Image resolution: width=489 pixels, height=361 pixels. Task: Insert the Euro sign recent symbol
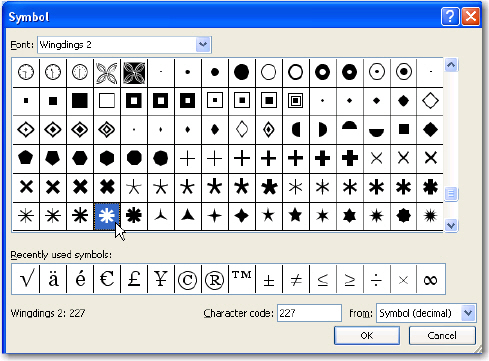[x=107, y=278]
